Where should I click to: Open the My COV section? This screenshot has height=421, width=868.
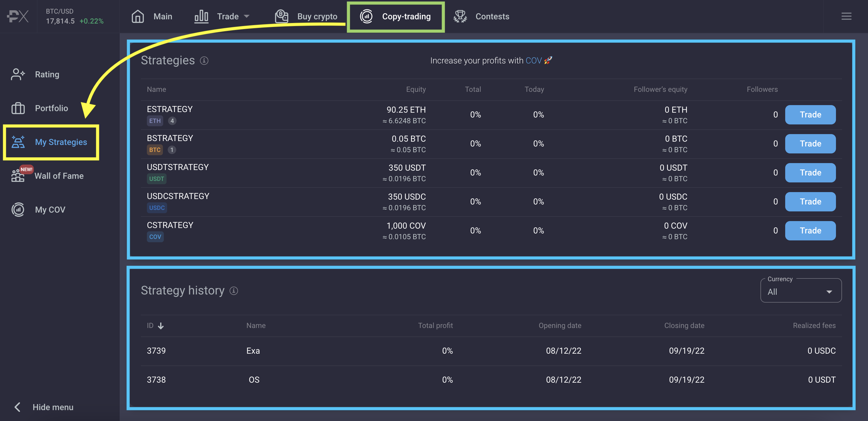50,210
